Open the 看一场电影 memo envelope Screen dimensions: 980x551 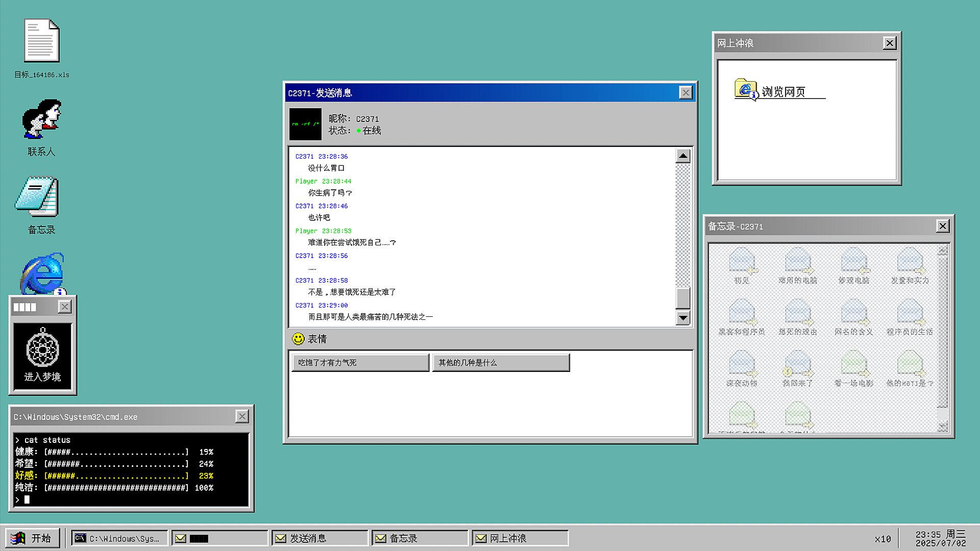854,367
